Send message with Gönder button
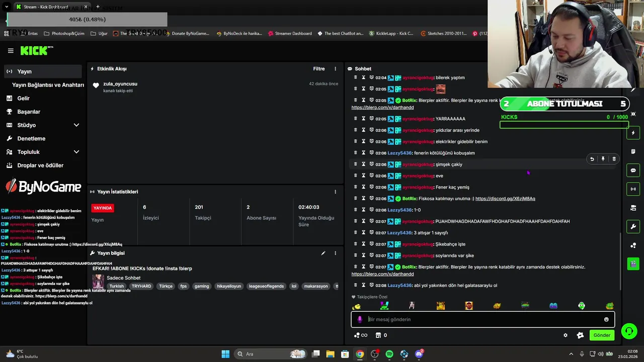This screenshot has height=362, width=644. 602,335
